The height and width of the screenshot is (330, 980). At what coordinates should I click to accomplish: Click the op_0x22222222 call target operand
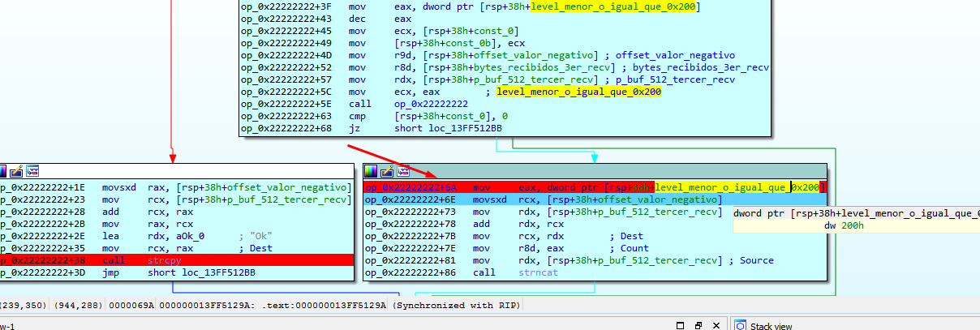coord(432,105)
